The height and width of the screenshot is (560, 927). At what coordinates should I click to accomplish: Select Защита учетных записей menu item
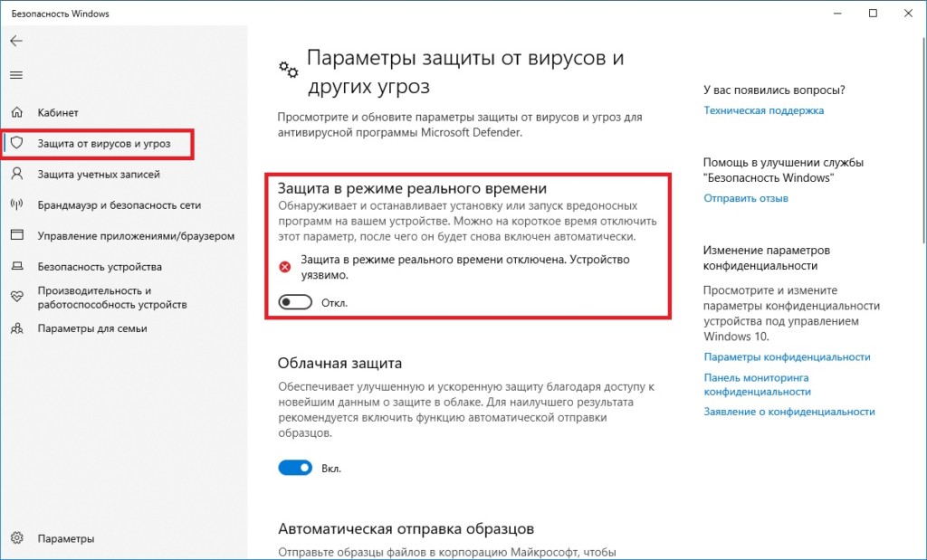pyautogui.click(x=99, y=175)
